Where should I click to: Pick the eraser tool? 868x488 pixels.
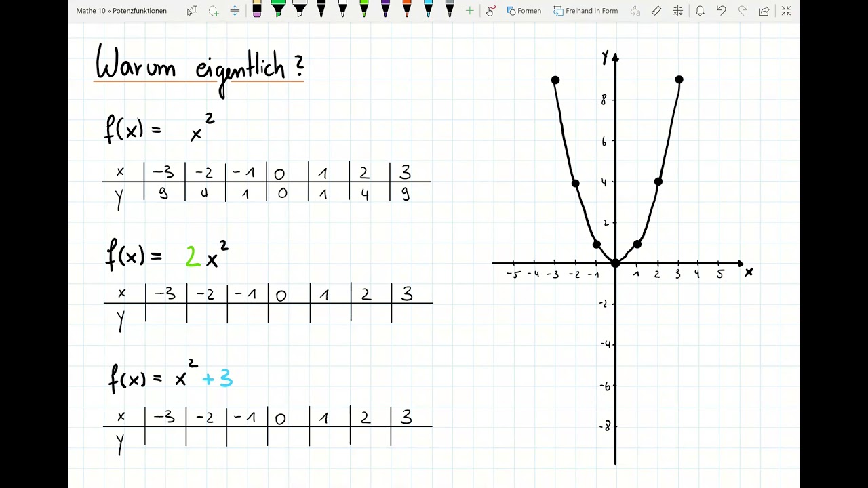tap(256, 9)
